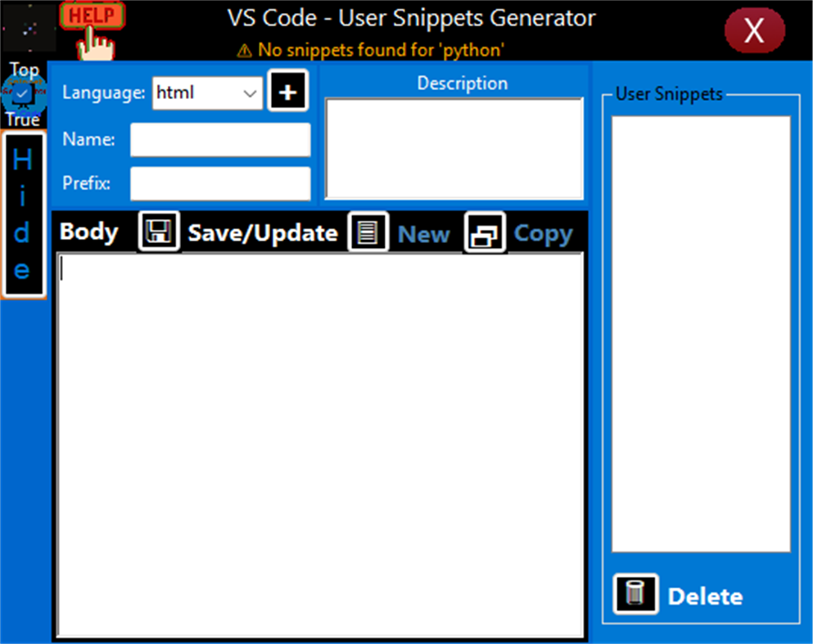
Task: Click the trash can delete icon
Action: pyautogui.click(x=635, y=594)
